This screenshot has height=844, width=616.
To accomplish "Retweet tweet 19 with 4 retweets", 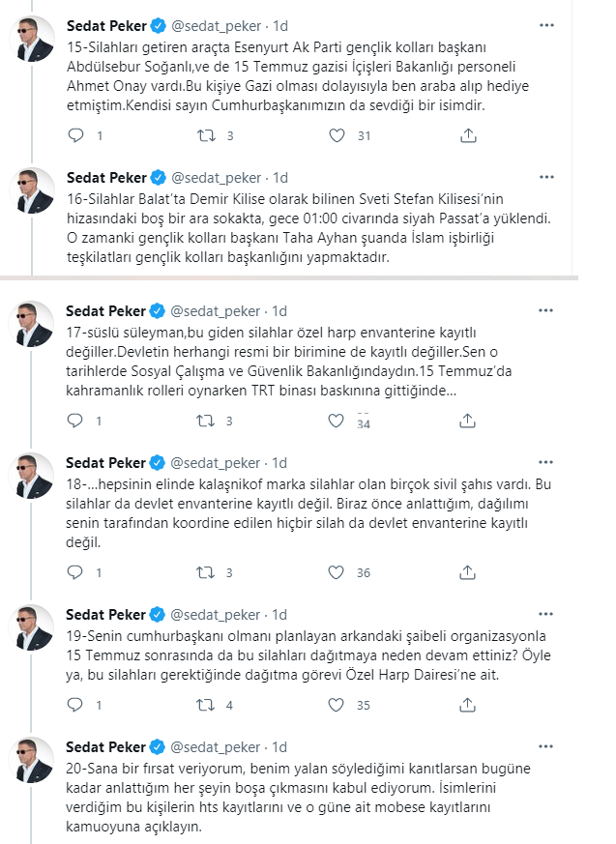I will 205,705.
